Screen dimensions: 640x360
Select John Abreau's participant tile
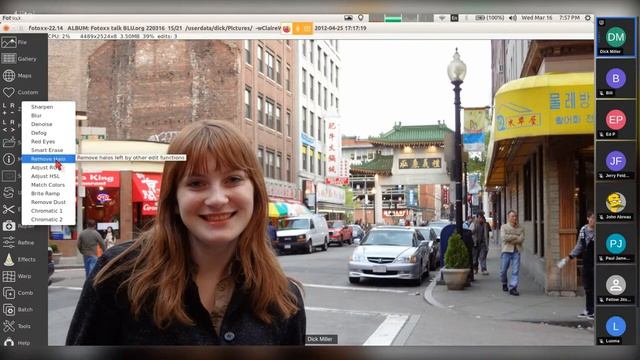[x=616, y=202]
